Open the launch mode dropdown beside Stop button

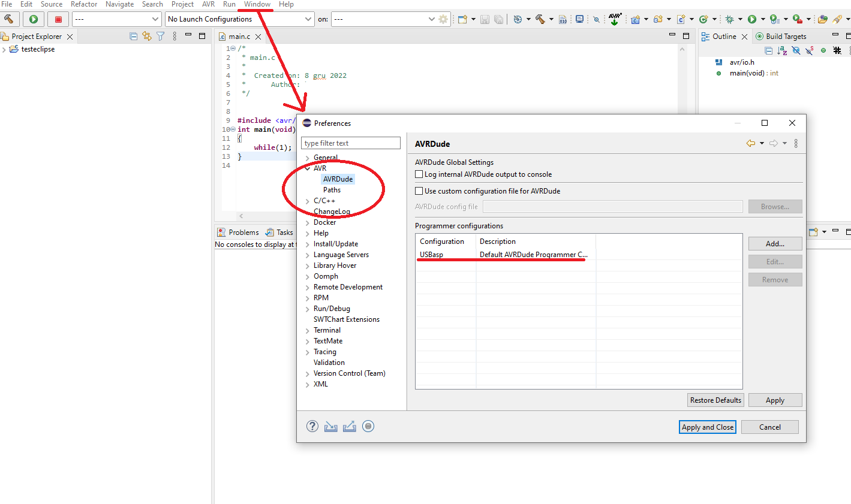point(117,19)
